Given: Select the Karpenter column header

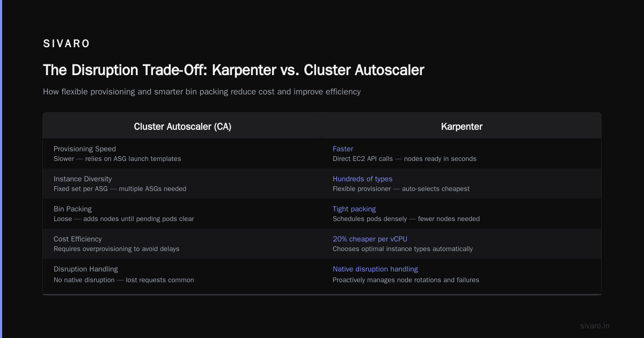Looking at the screenshot, I should (462, 127).
